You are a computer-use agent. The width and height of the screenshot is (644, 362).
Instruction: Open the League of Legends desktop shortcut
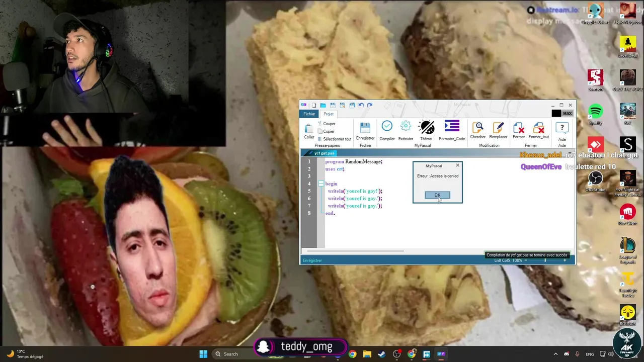pos(627,249)
